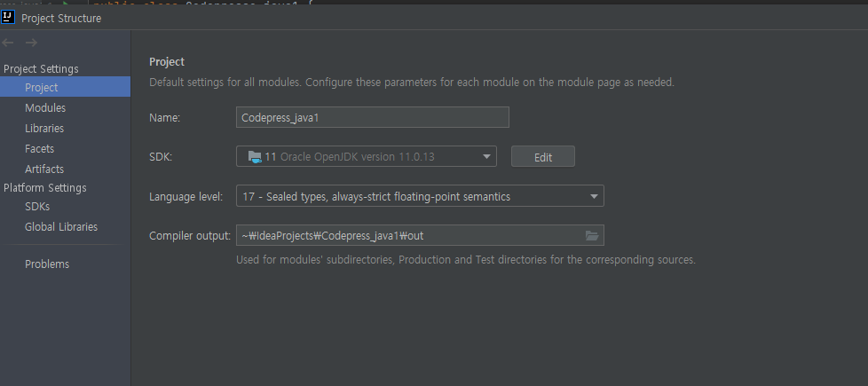Click the 'Language level:' label

pyautogui.click(x=186, y=197)
